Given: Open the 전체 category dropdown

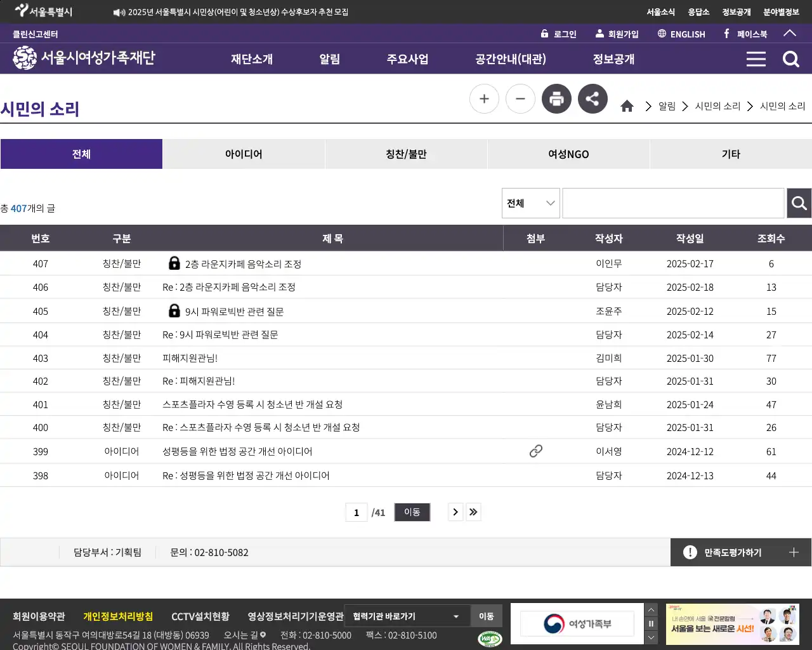Looking at the screenshot, I should 530,202.
